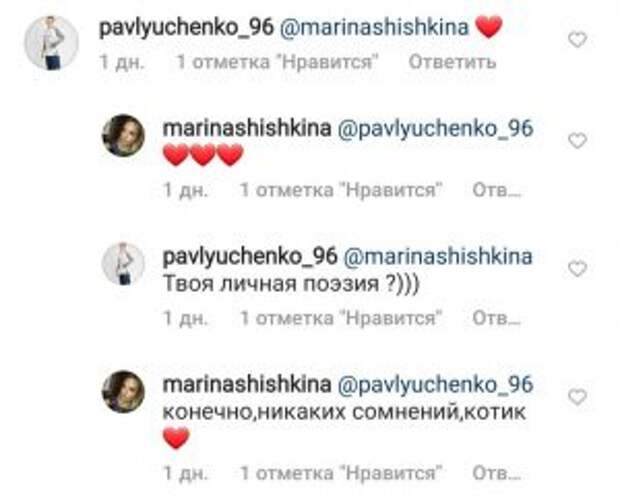Like the 'Твоя личная поэзия' comment
Screen dimensions: 620x498
[x=577, y=269]
